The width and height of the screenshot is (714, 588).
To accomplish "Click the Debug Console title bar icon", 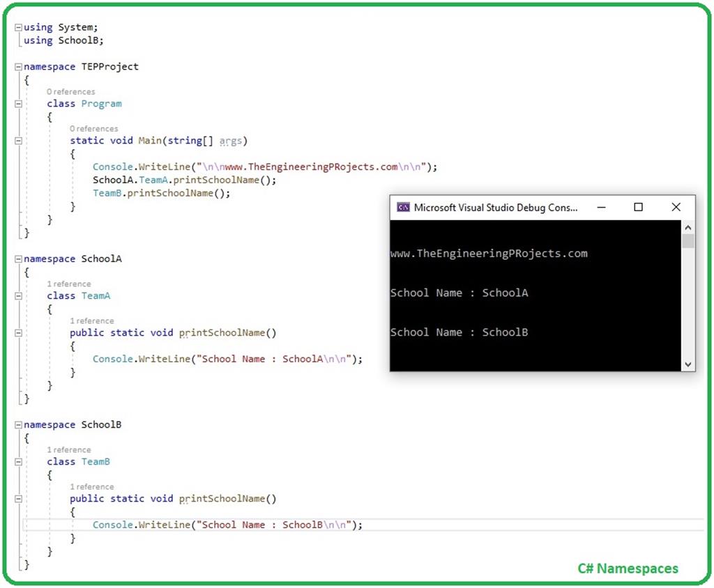I will (x=403, y=208).
